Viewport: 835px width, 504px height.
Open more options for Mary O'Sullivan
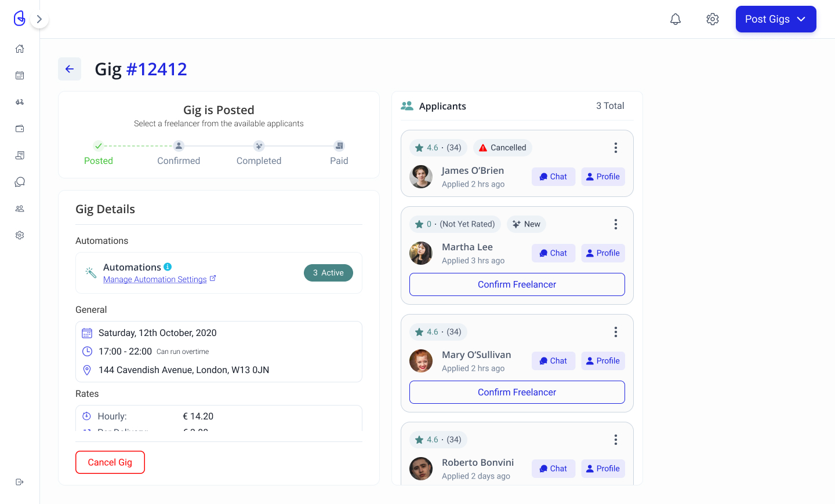pyautogui.click(x=615, y=332)
